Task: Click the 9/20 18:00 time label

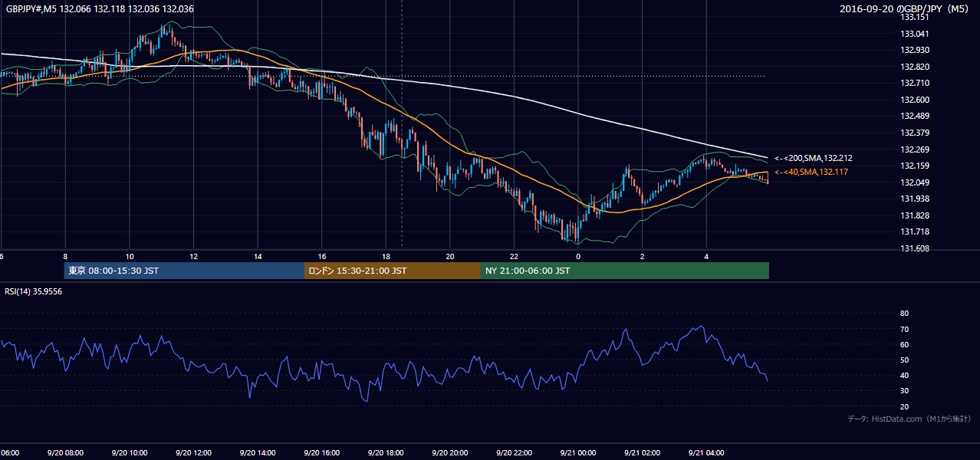Action: click(386, 453)
